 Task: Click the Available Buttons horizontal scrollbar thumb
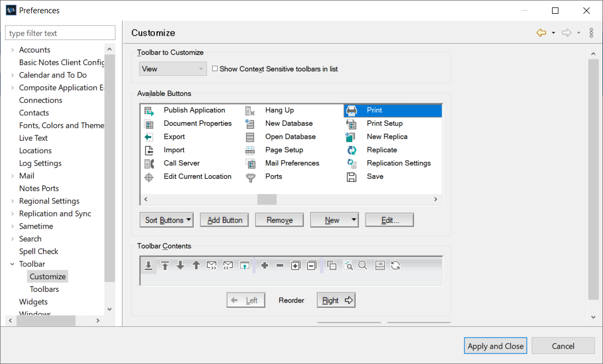267,199
